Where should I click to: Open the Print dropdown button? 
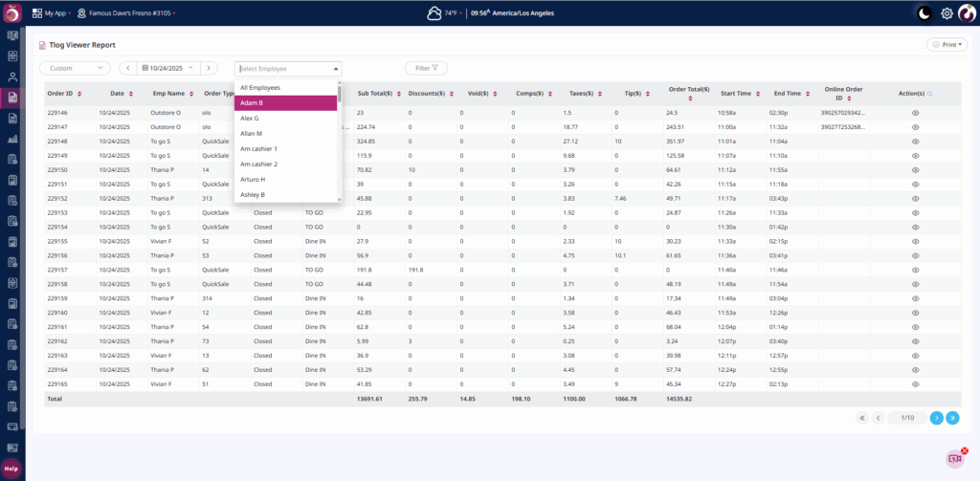point(947,45)
